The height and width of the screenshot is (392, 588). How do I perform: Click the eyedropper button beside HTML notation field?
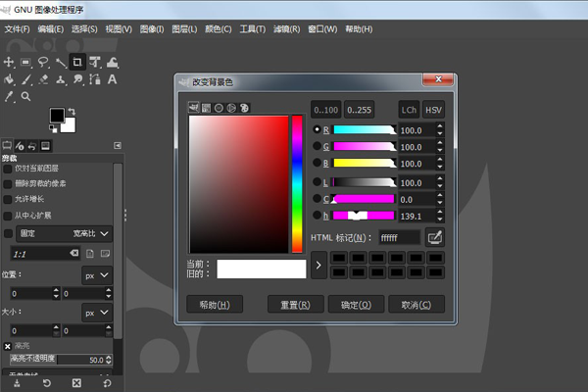pyautogui.click(x=434, y=237)
